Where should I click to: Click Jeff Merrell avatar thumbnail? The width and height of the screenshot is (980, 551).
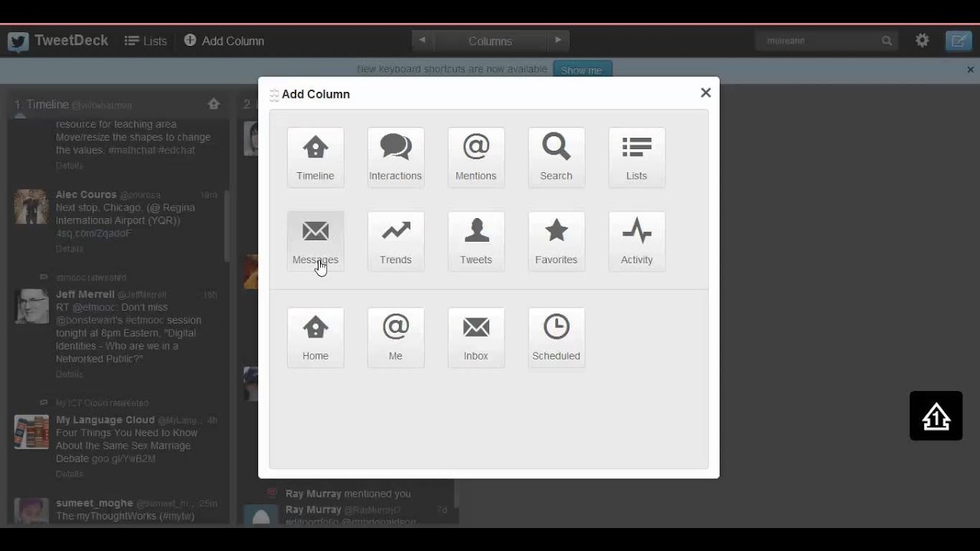coord(31,306)
